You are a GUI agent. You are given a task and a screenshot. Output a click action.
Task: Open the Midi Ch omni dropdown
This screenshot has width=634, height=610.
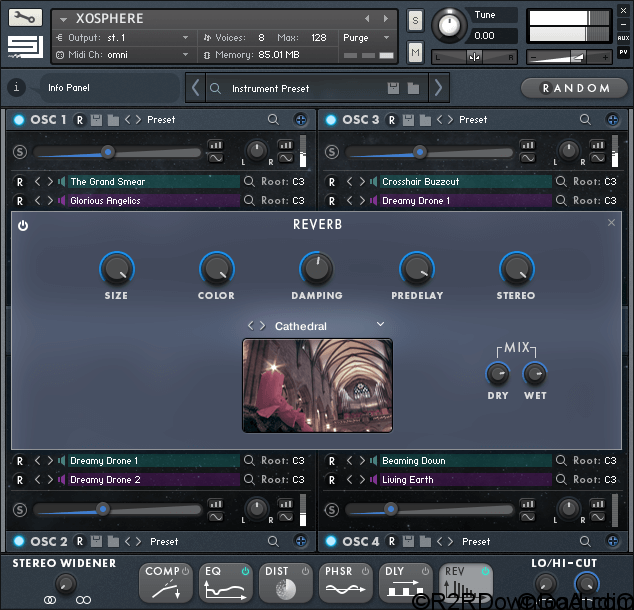point(185,55)
